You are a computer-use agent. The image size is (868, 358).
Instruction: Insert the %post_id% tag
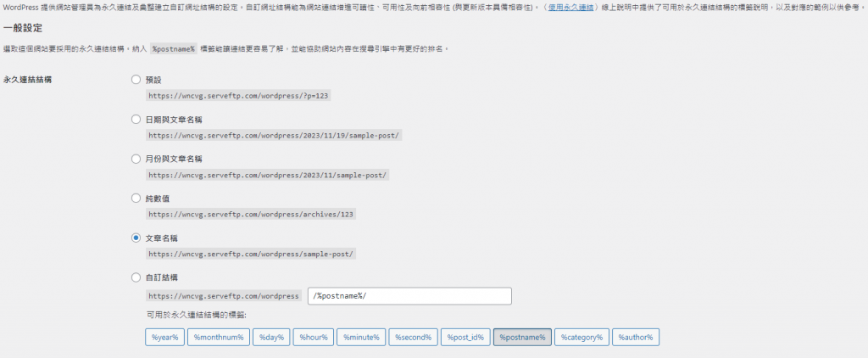pos(465,337)
